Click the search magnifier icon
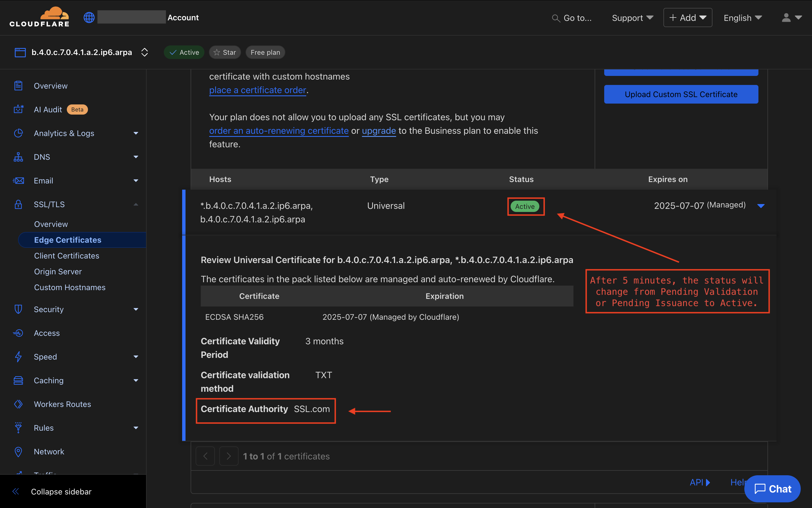The image size is (812, 508). click(556, 18)
